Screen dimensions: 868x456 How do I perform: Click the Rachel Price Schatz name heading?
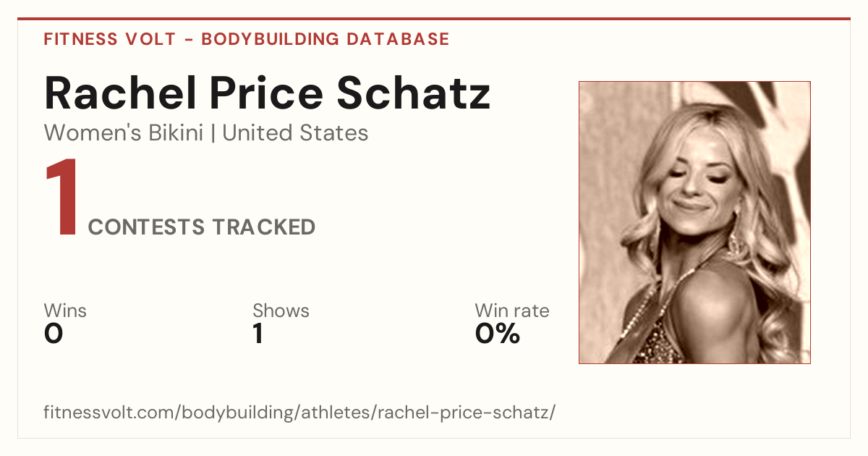(x=268, y=93)
